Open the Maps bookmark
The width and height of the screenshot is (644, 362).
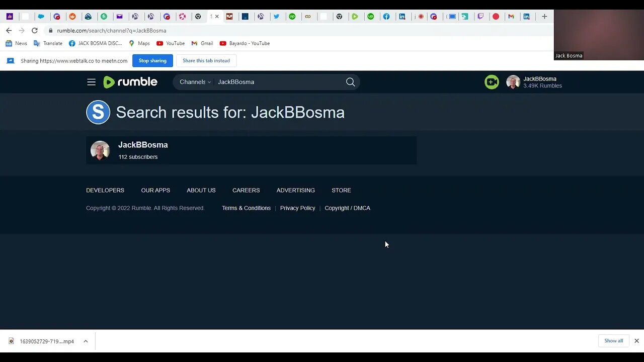tap(139, 43)
